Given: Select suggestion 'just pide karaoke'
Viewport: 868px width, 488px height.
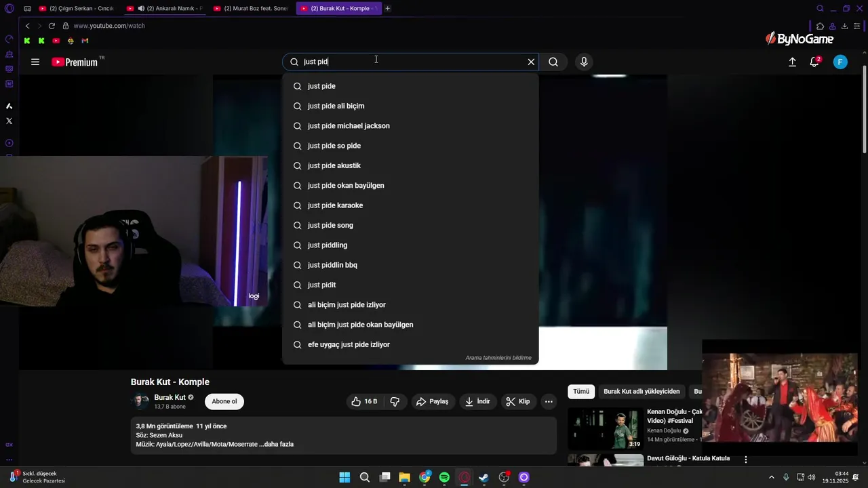Looking at the screenshot, I should [x=410, y=205].
